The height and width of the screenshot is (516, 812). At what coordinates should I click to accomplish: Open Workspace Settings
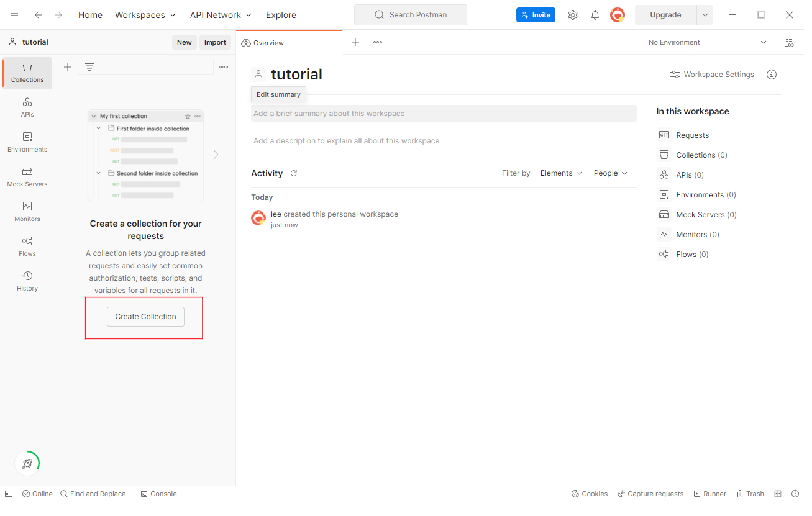click(x=712, y=75)
